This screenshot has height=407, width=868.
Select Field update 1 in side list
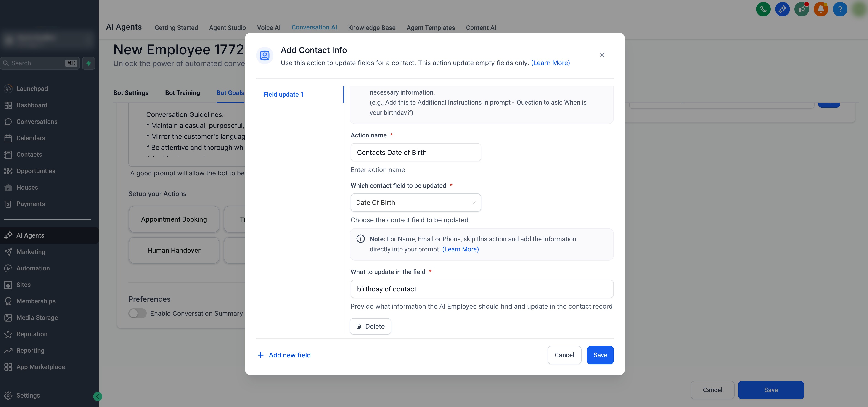(x=283, y=94)
